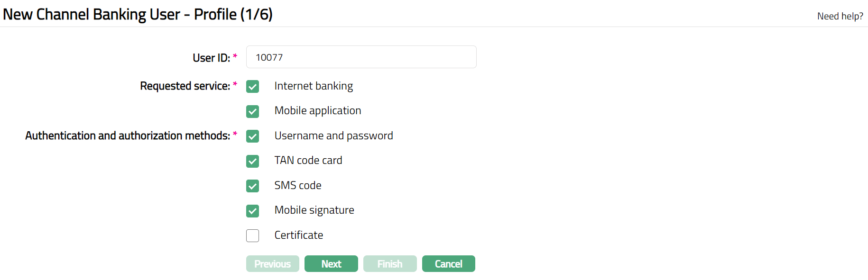The image size is (868, 280).
Task: Uncheck the Mobile application checkbox
Action: click(x=253, y=111)
